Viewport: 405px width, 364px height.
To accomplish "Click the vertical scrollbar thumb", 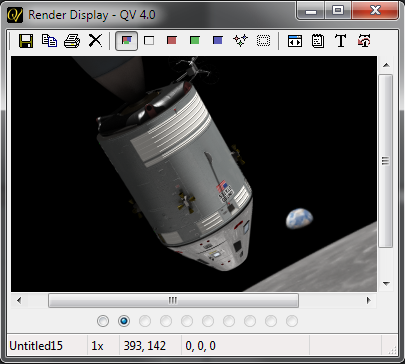I will tap(386, 161).
